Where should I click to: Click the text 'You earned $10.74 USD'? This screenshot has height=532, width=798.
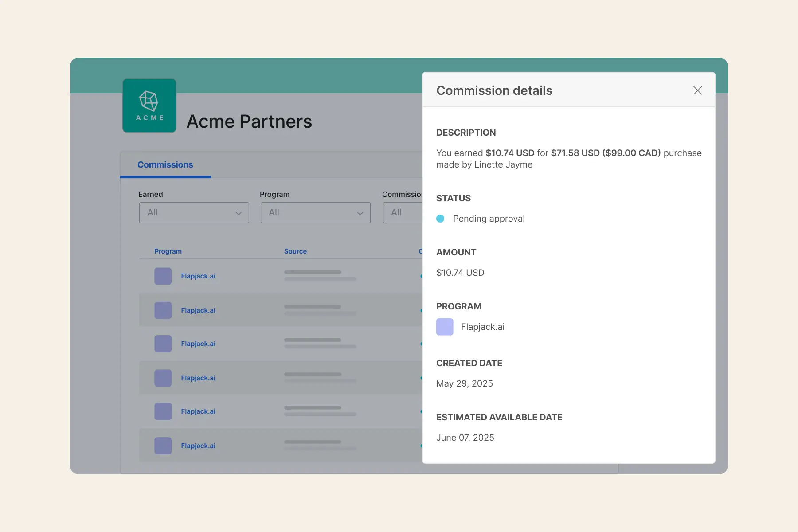click(x=485, y=153)
